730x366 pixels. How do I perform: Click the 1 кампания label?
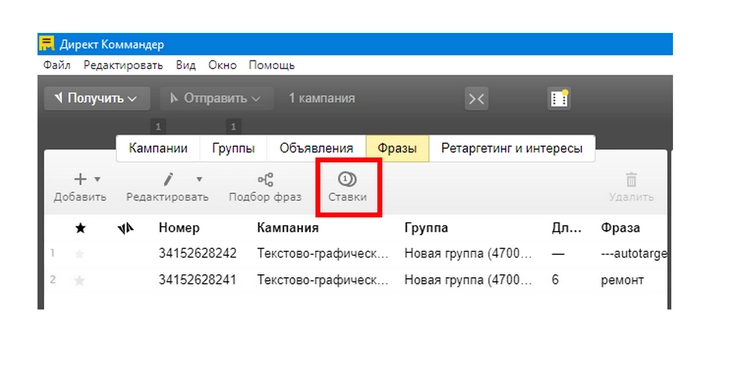pyautogui.click(x=322, y=98)
